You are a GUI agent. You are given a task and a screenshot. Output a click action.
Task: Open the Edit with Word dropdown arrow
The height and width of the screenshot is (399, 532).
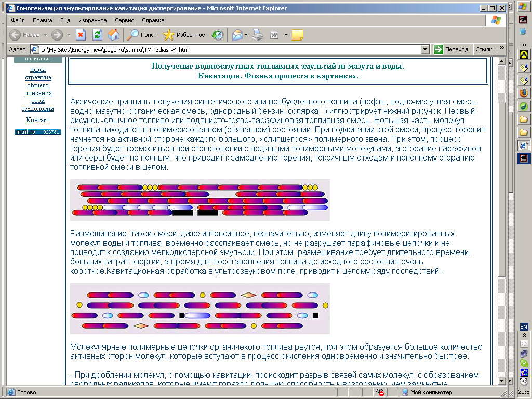coord(286,35)
